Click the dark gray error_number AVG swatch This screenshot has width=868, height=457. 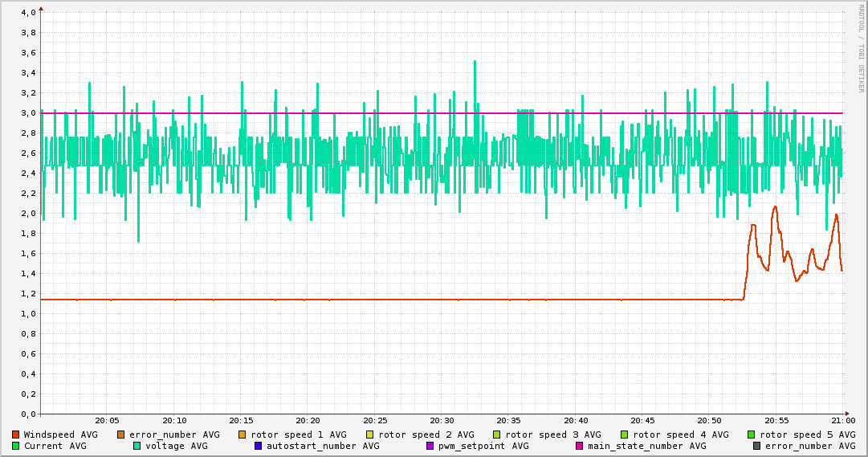(756, 446)
